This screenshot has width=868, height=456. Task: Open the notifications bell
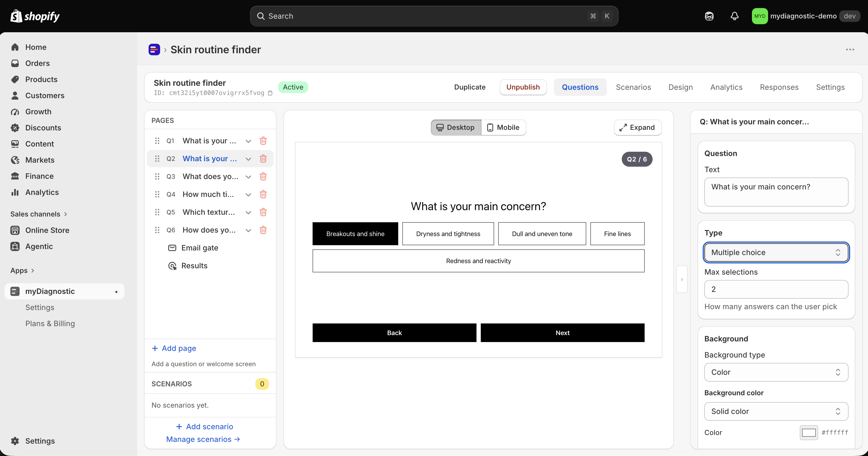[x=734, y=16]
